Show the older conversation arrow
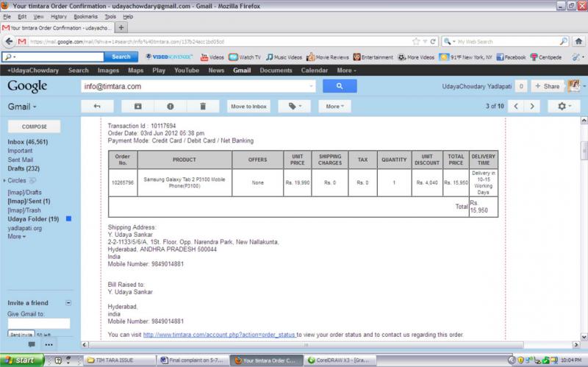 (532, 106)
